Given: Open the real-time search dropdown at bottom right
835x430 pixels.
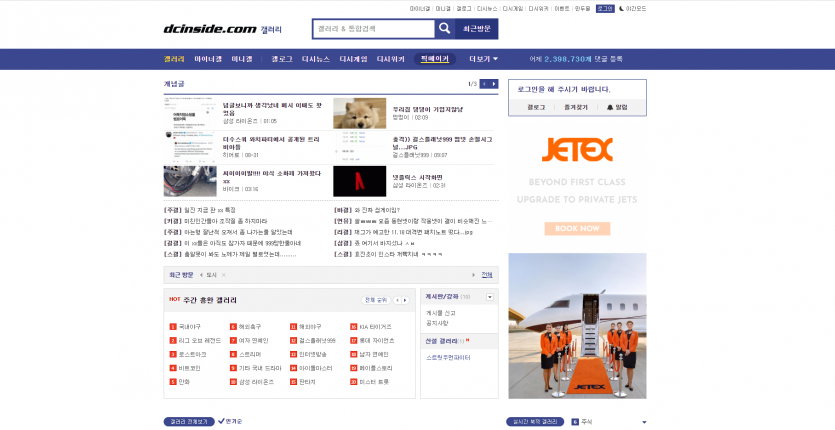Looking at the screenshot, I should (x=644, y=422).
